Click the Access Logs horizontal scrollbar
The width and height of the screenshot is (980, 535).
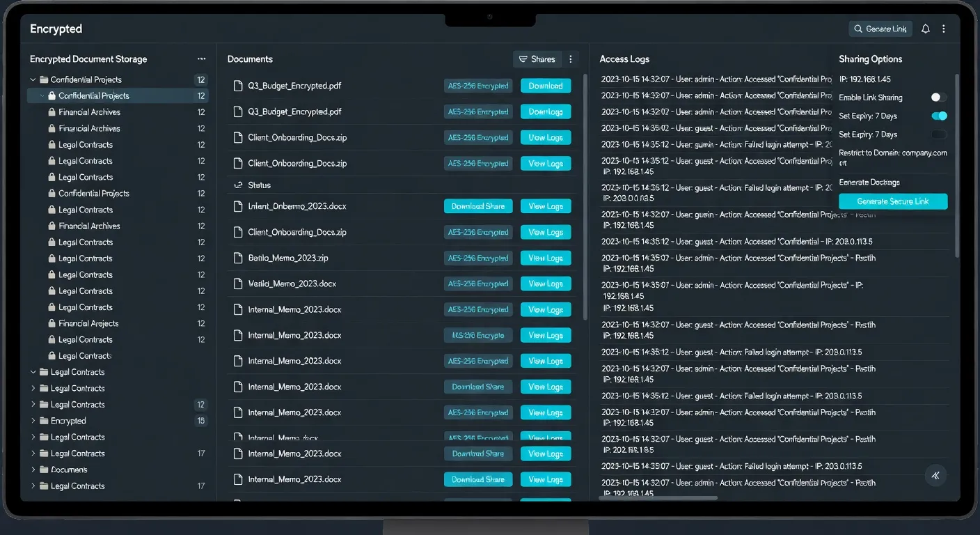pyautogui.click(x=658, y=498)
